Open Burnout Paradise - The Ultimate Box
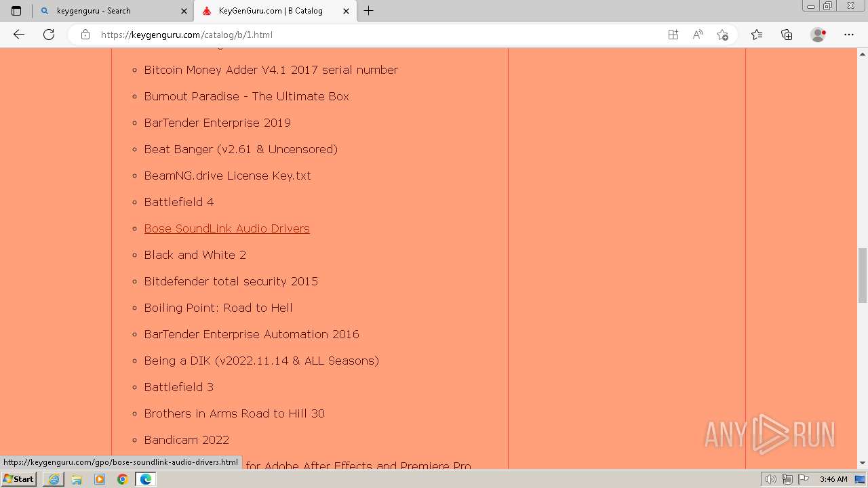Viewport: 868px width, 488px height. [x=246, y=96]
